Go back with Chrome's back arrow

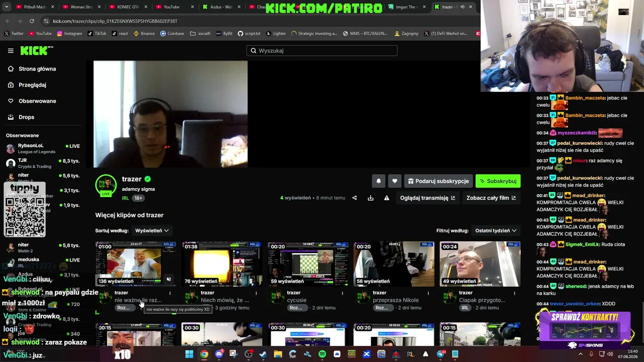pyautogui.click(x=8, y=21)
